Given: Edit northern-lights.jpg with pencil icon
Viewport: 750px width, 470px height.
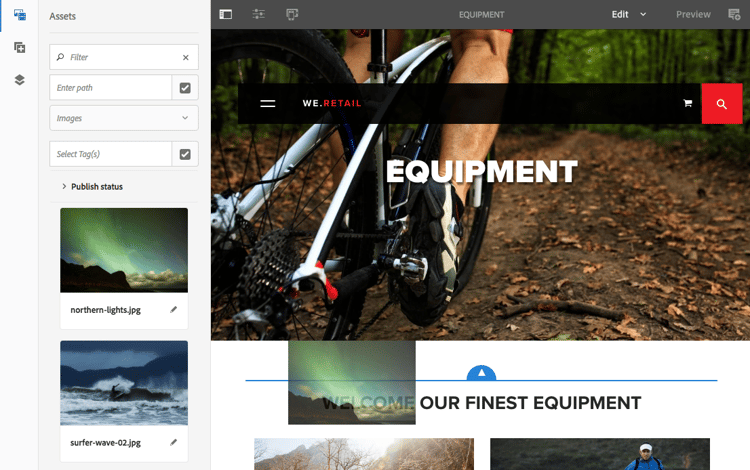Looking at the screenshot, I should pos(174,310).
